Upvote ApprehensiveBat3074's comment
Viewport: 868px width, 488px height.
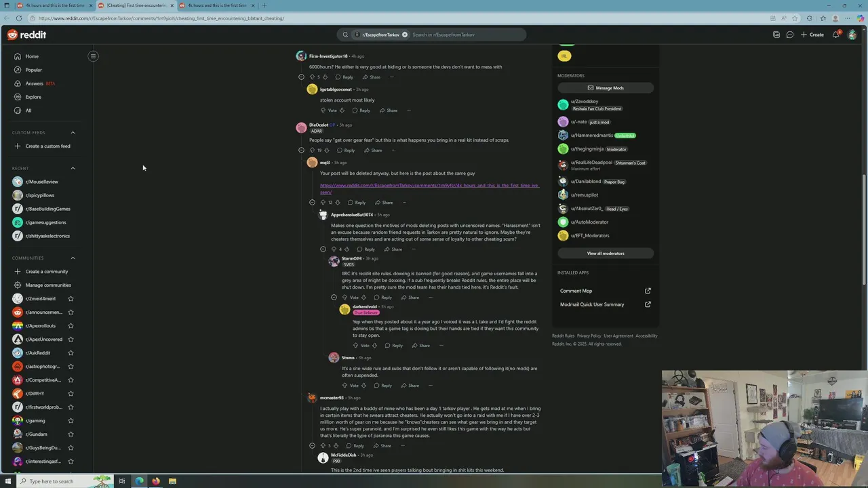[x=334, y=249]
